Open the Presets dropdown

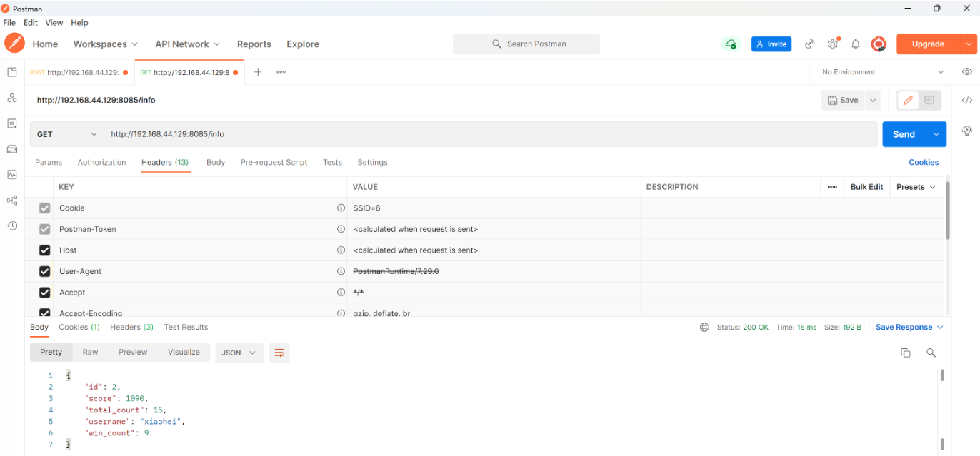point(916,187)
